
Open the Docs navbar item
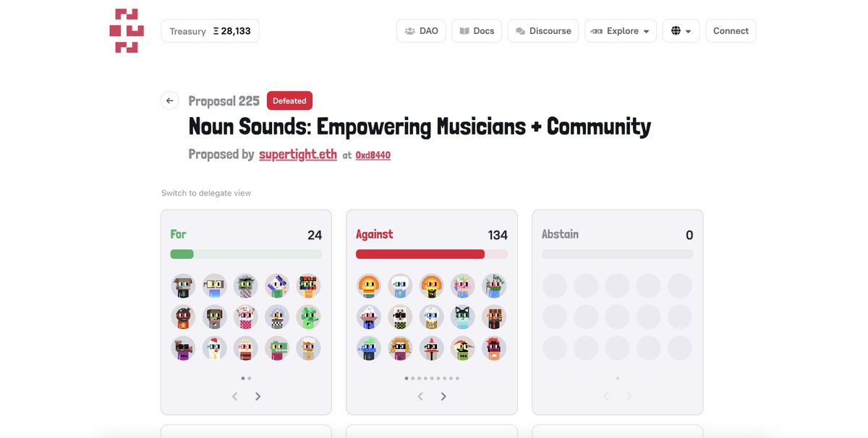click(477, 31)
